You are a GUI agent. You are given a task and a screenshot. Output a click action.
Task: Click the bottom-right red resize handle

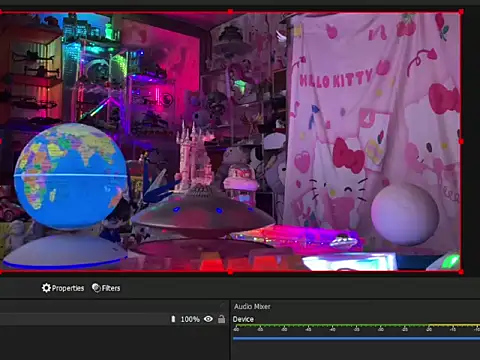[461, 272]
